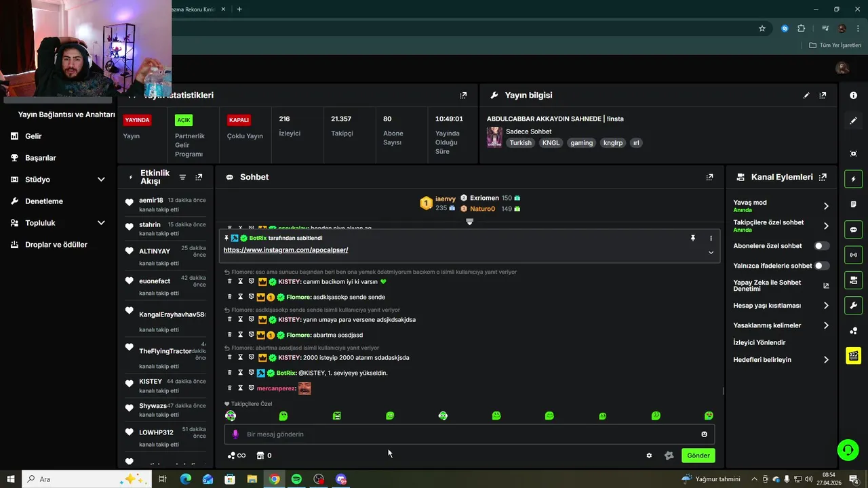This screenshot has width=868, height=488.
Task: Open chat settings gear icon
Action: click(649, 455)
